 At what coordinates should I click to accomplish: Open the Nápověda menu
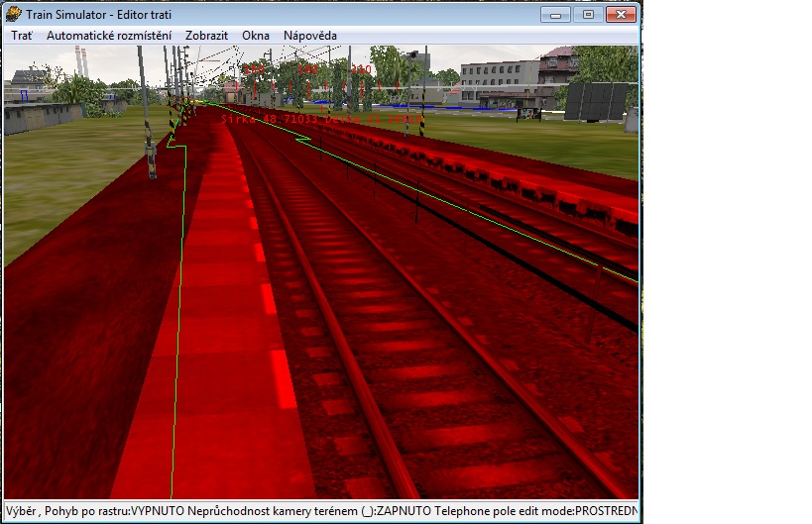coord(310,36)
